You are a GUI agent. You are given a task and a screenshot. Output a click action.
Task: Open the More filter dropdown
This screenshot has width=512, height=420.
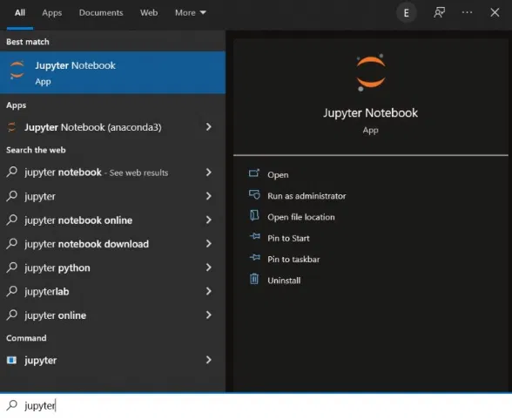click(x=191, y=13)
